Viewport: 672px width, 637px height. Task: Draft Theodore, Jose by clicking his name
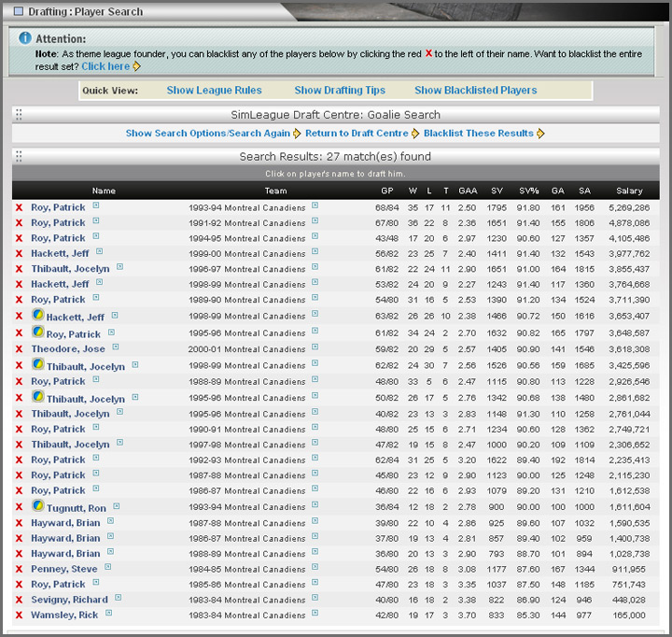coord(68,348)
